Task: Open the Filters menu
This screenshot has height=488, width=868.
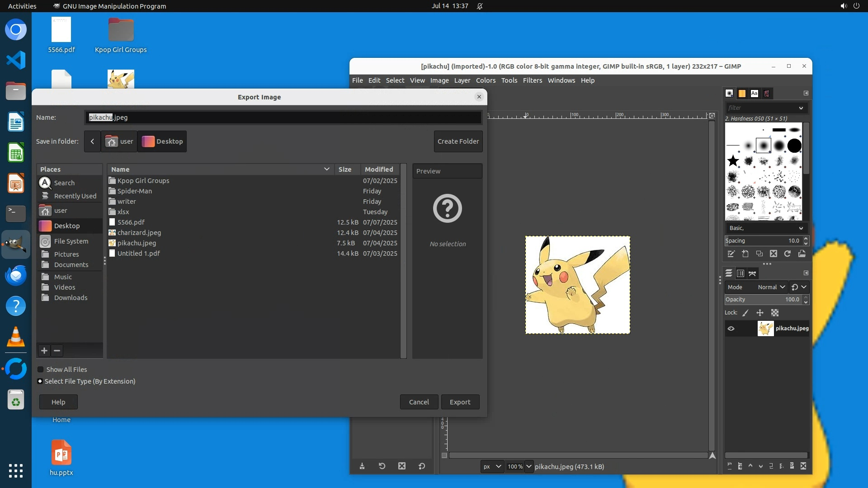Action: (x=532, y=80)
